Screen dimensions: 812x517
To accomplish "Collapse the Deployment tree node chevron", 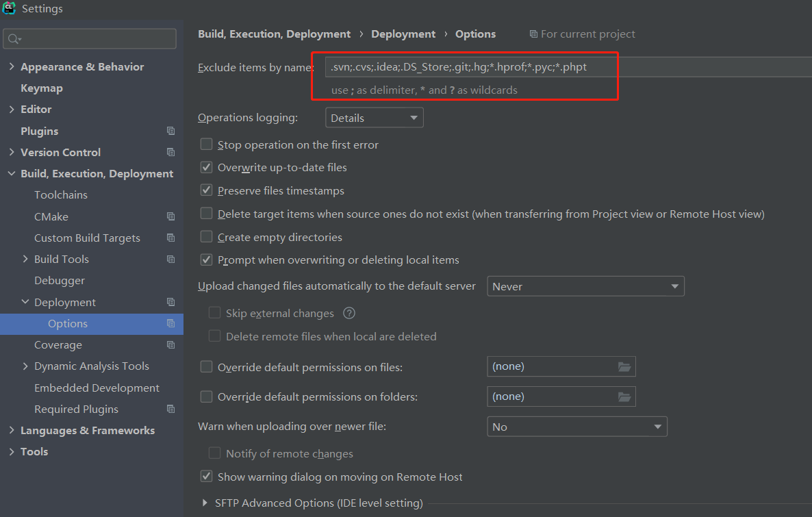I will pyautogui.click(x=25, y=301).
